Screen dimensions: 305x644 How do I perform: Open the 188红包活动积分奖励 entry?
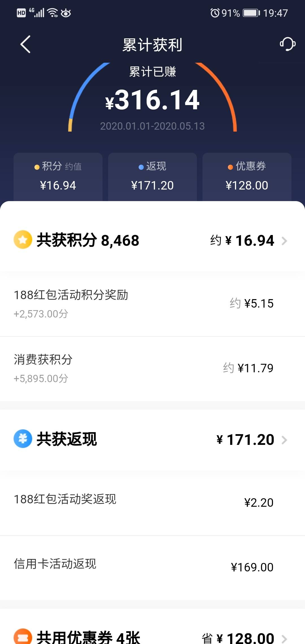[152, 304]
